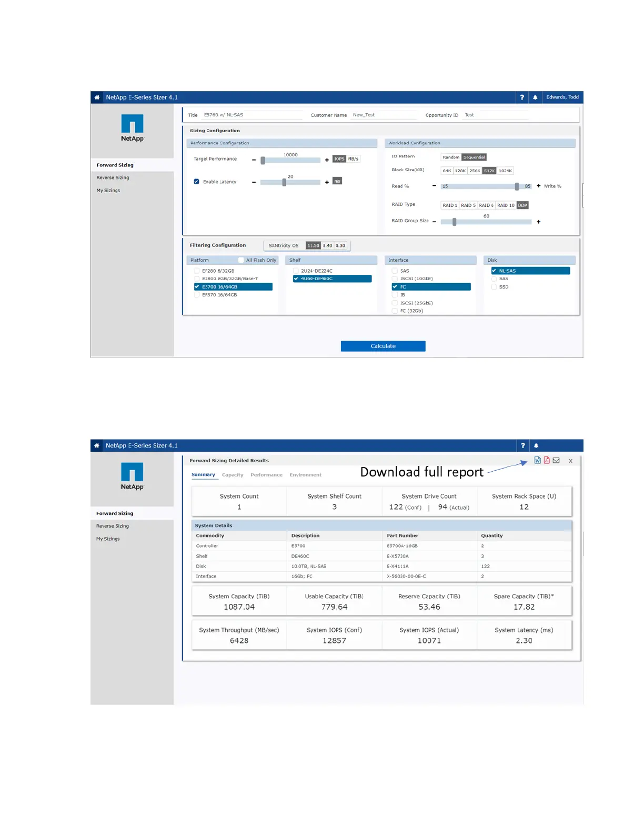Decrease Read % with minus icon
Image resolution: width=644 pixels, height=834 pixels.
(x=434, y=186)
